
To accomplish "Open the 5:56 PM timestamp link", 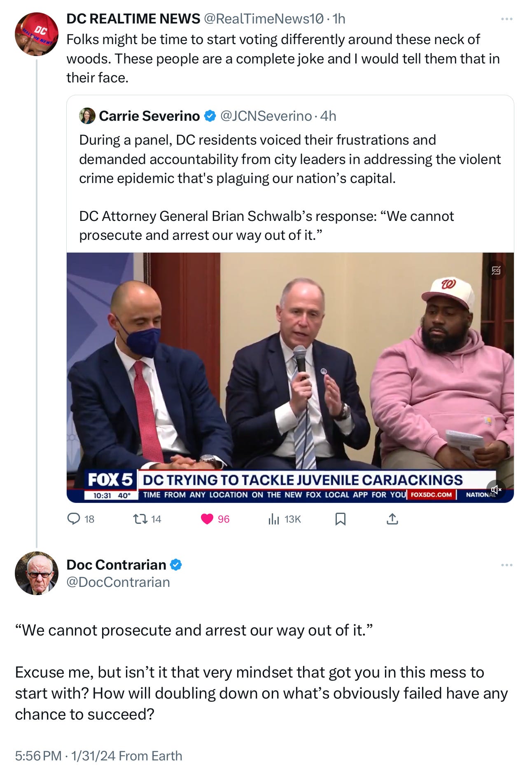I will (x=38, y=756).
